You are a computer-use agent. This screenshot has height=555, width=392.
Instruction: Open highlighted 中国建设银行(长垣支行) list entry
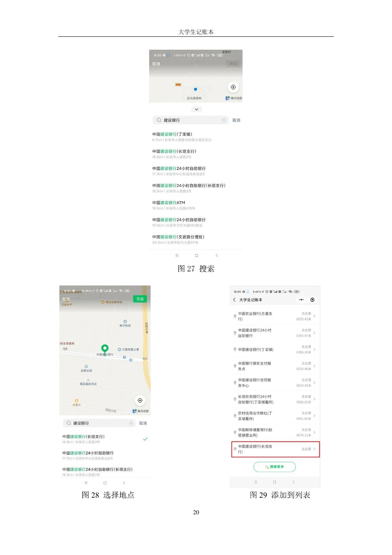[275, 449]
